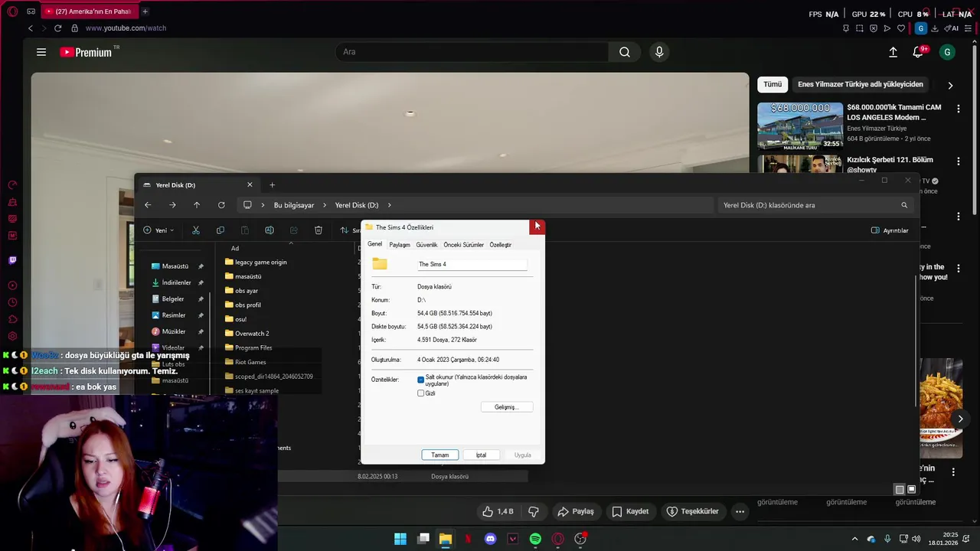Click the YouTube upload icon
Screen dimensions: 980x551
893,52
